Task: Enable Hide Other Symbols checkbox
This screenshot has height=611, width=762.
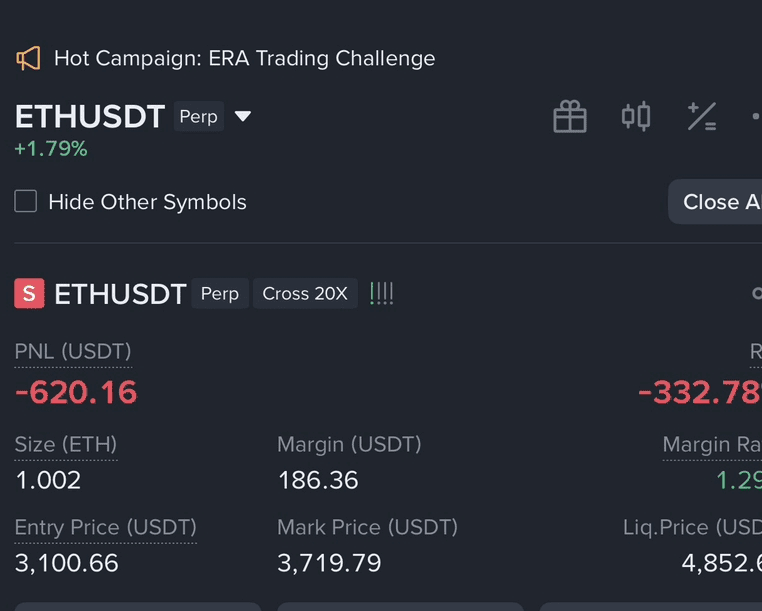Action: coord(26,201)
